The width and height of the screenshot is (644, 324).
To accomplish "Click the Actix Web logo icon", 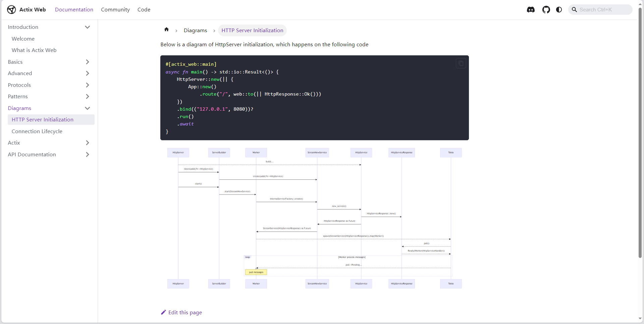I will pyautogui.click(x=11, y=9).
